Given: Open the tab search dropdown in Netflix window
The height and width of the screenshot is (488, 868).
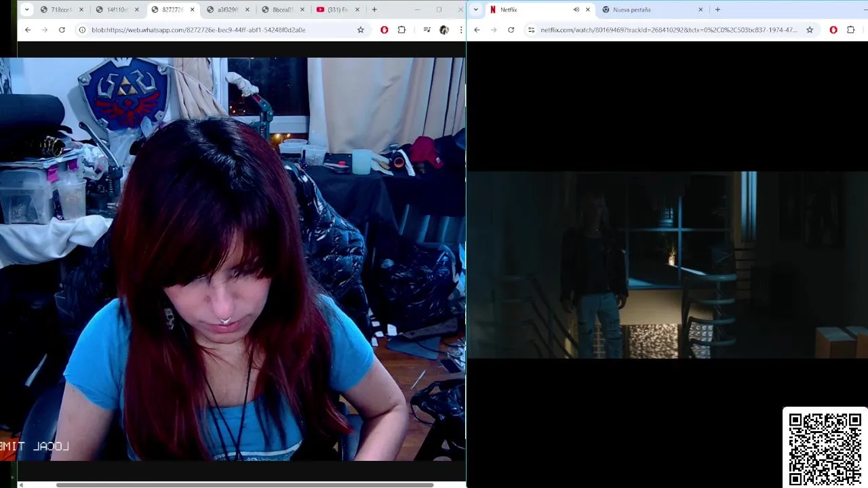Looking at the screenshot, I should [475, 9].
